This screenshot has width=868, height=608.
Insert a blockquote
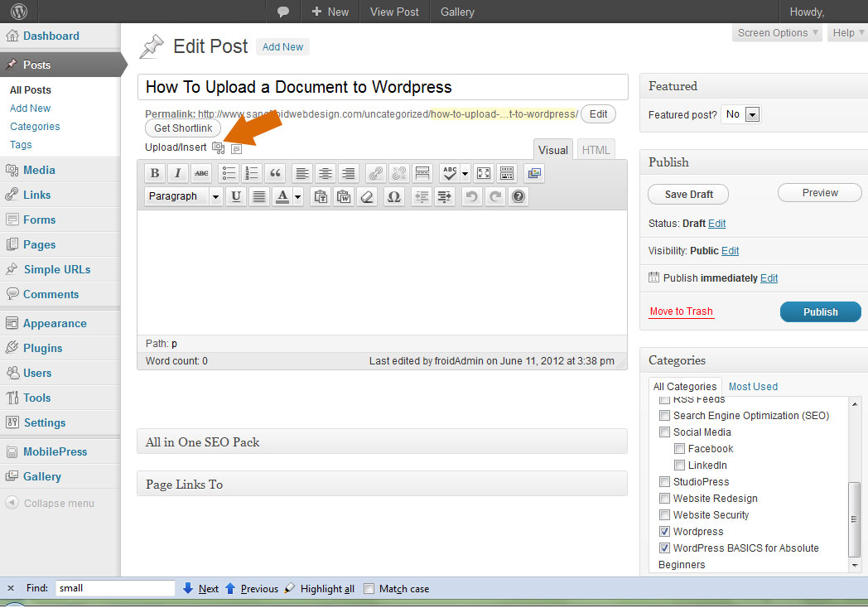click(275, 173)
